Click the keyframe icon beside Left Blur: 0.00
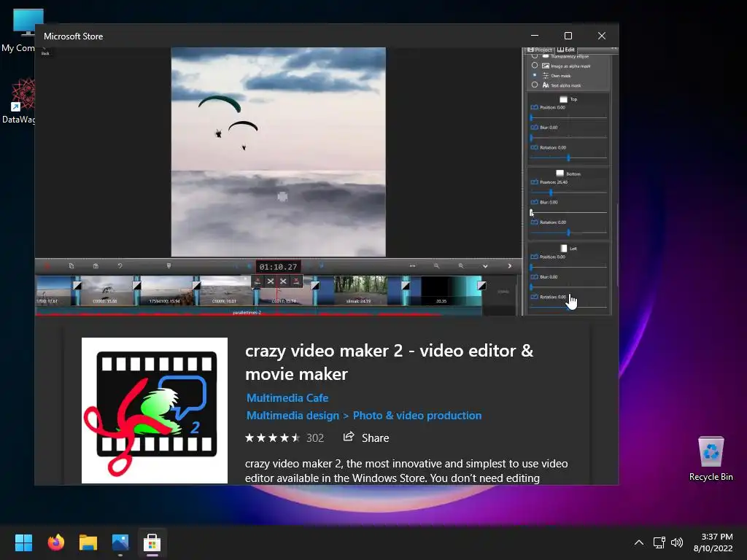 tap(534, 277)
